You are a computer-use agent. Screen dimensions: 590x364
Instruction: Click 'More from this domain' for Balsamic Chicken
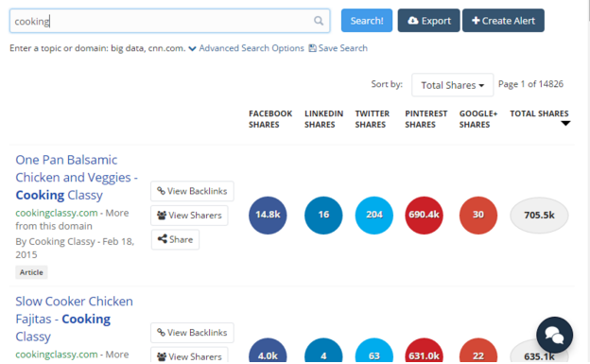click(x=72, y=219)
